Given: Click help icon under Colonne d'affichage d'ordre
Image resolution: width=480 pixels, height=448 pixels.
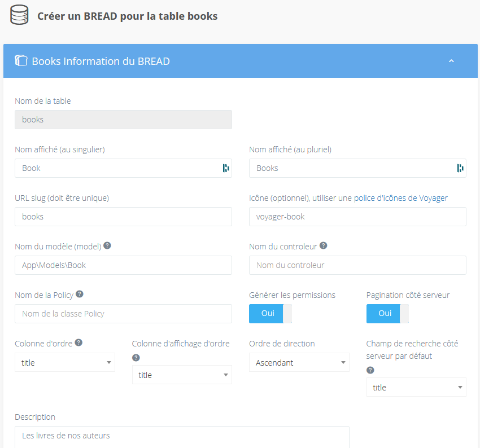Looking at the screenshot, I should (x=136, y=358).
